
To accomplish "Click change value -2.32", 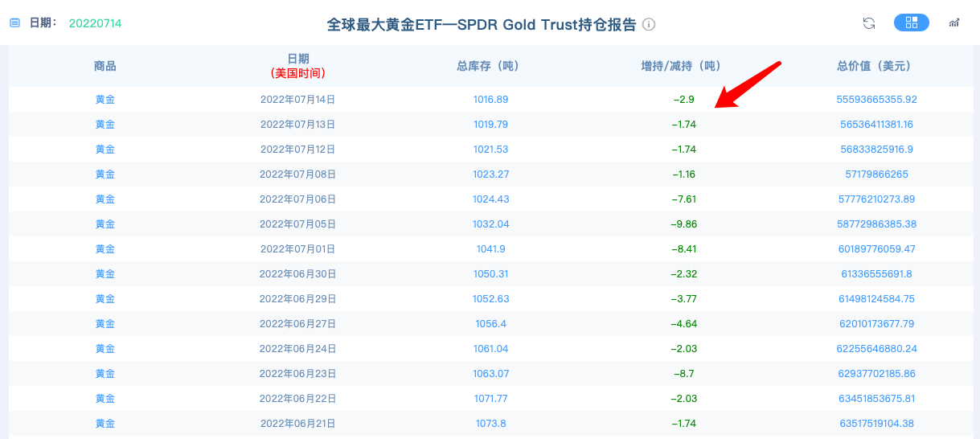I will [683, 274].
